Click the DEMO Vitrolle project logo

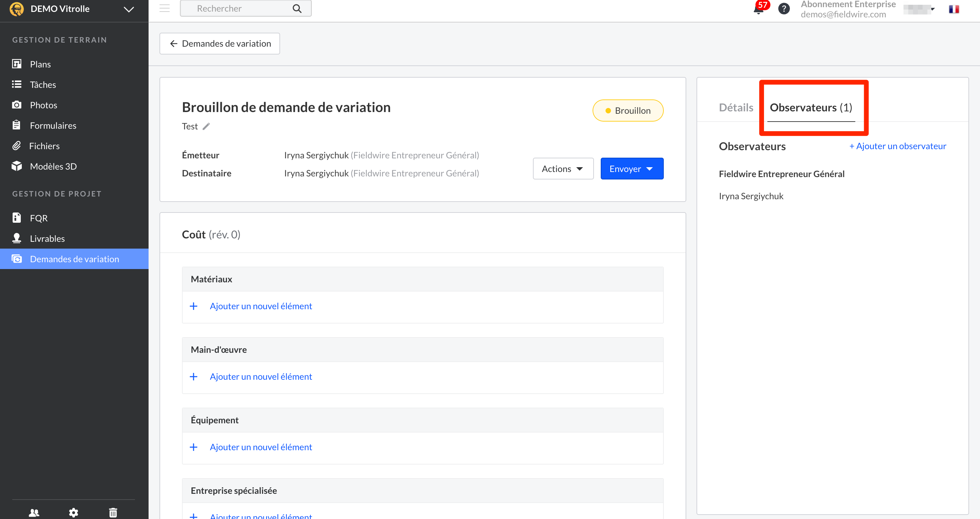(16, 9)
